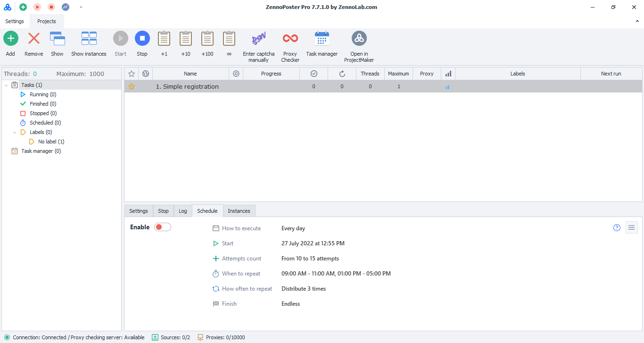Click the Every day schedule value
This screenshot has height=343, width=644.
tap(293, 228)
